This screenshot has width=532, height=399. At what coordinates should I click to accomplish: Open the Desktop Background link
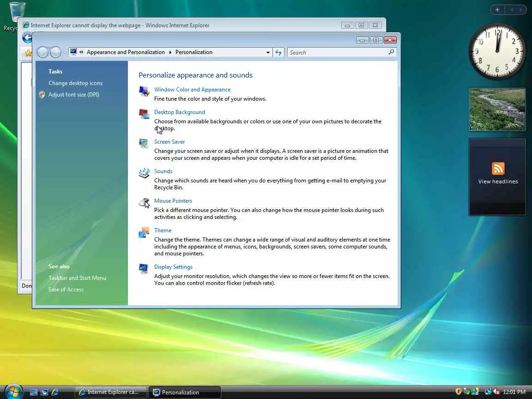180,112
